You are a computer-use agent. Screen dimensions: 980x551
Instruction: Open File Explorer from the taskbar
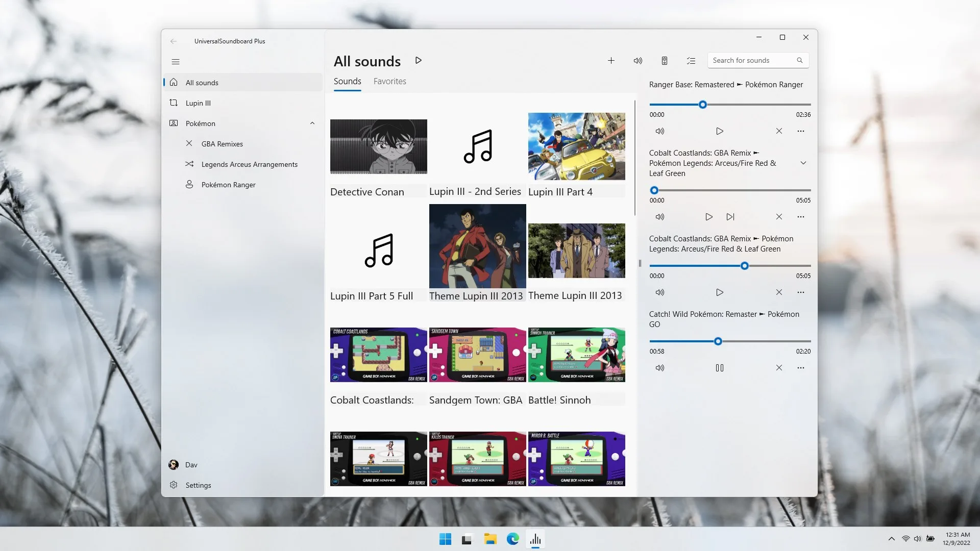[490, 539]
